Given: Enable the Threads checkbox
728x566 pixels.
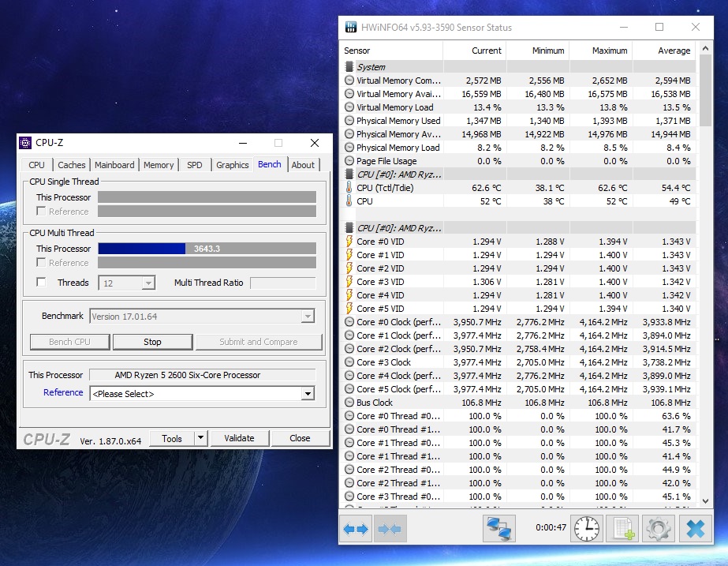Looking at the screenshot, I should 41,282.
